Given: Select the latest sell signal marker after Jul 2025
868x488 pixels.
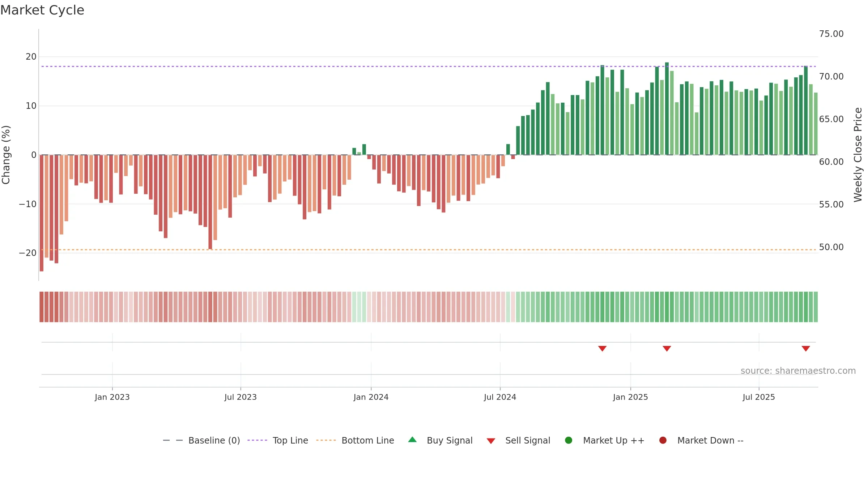Looking at the screenshot, I should coord(806,348).
